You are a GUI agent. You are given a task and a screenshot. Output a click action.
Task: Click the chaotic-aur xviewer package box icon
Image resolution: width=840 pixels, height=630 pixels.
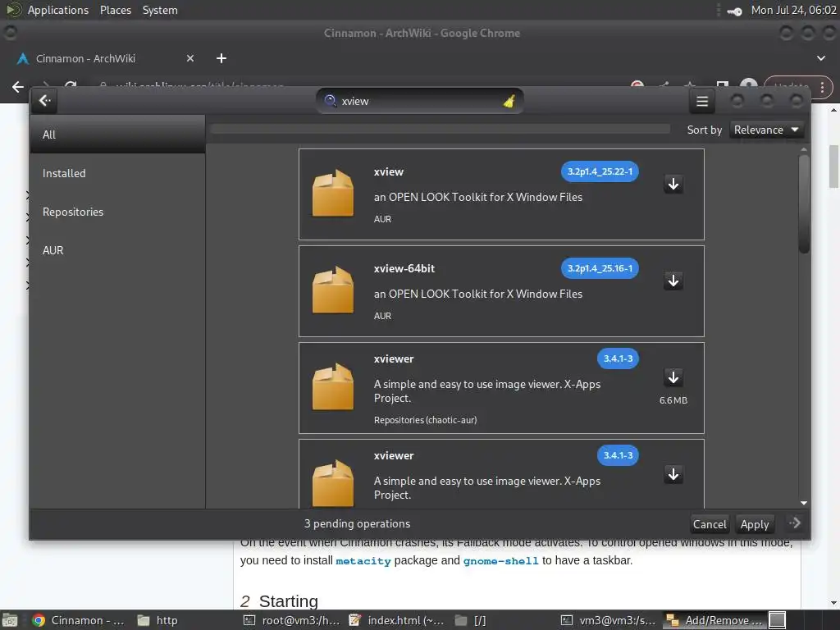[x=333, y=387]
